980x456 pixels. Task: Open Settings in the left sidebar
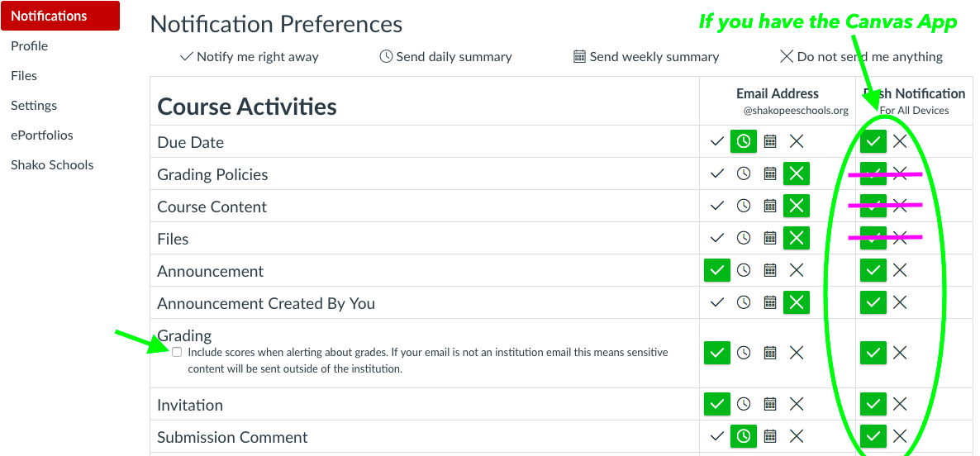(34, 106)
